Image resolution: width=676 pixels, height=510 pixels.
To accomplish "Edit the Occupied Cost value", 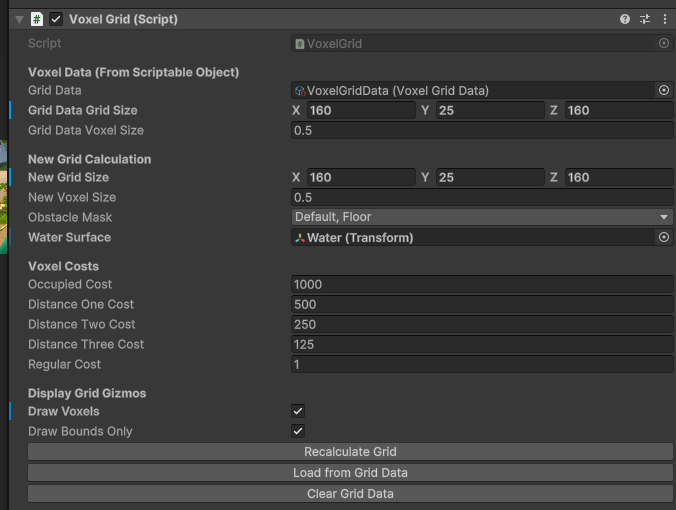I will click(482, 285).
